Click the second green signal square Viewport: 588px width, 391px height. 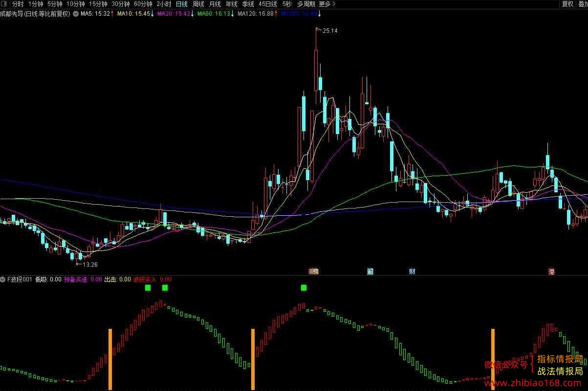[x=165, y=288]
